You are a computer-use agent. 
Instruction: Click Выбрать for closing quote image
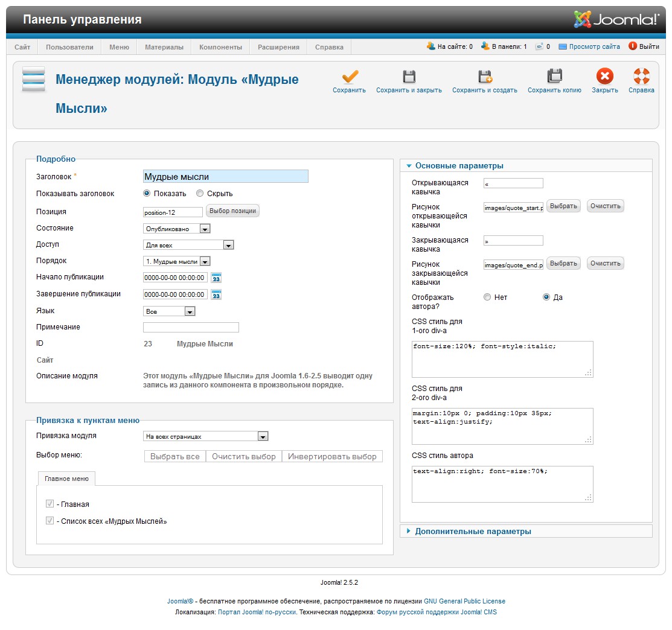563,263
